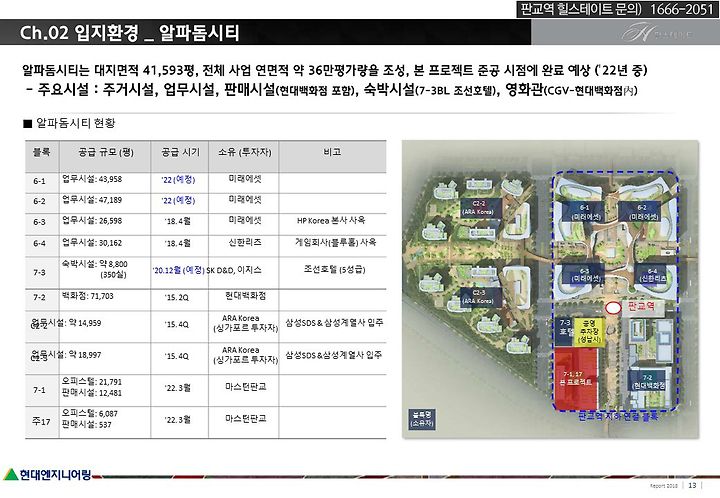This screenshot has width=720, height=498.
Task: Click the heading 'Ch.02 입지환경 _ 알파돔시티'
Action: [x=129, y=33]
